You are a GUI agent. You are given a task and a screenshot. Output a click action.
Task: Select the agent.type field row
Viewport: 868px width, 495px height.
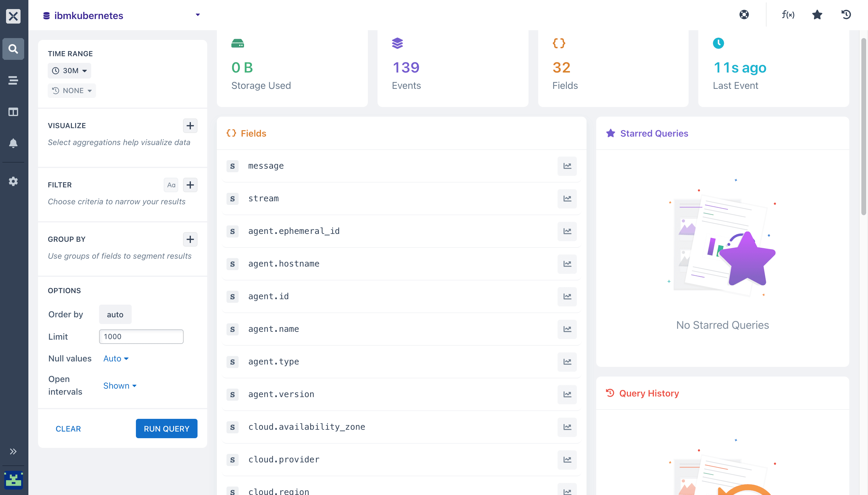click(x=401, y=362)
